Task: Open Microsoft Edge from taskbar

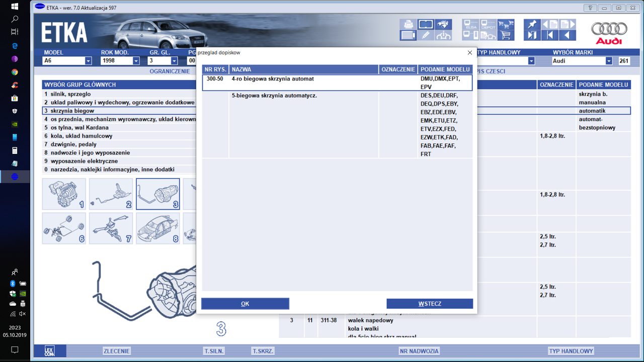Action: click(x=15, y=45)
